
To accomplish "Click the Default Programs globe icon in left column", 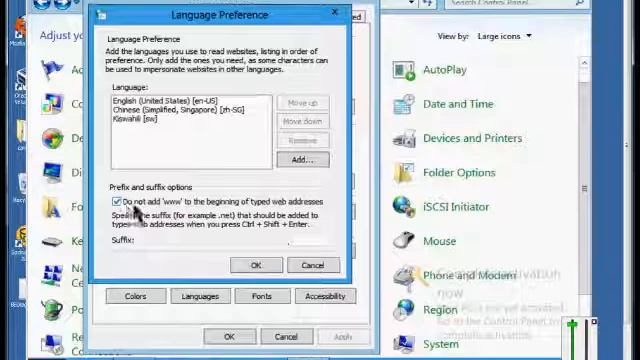I will pos(52,138).
